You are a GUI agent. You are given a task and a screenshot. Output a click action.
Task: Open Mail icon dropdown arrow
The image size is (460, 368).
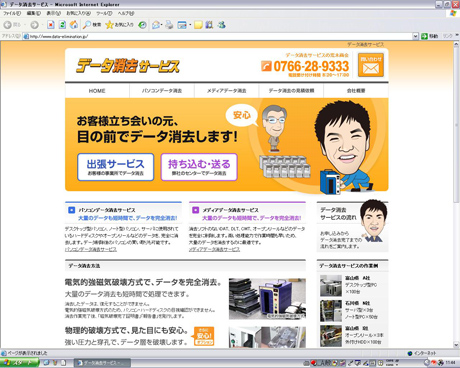[162, 25]
